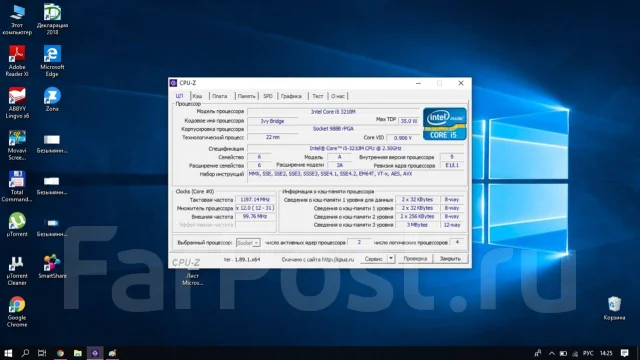Click the 0.906 V Core VID value
The image size is (640, 360).
(x=402, y=138)
